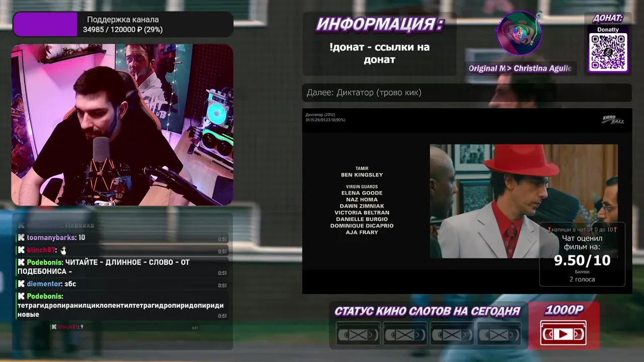Click the NAZ HOMA credit
This screenshot has height=362, width=644.
tap(362, 200)
